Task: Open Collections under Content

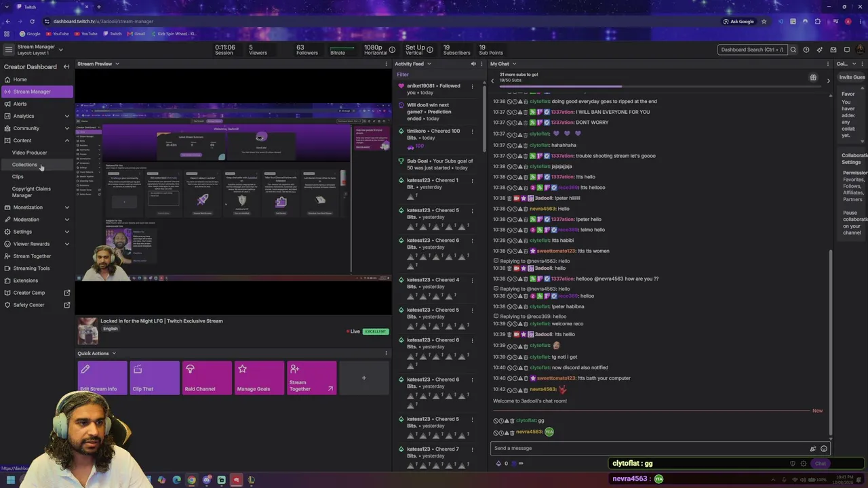Action: pos(24,165)
